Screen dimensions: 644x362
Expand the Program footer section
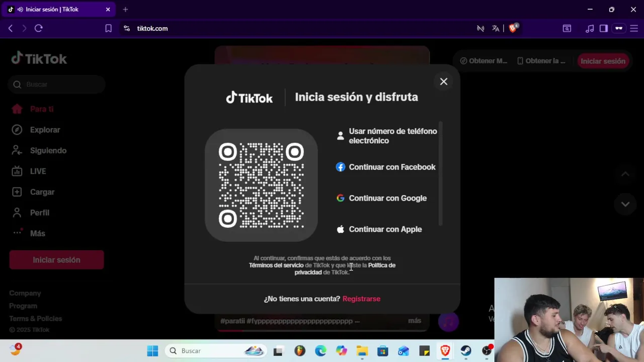(23, 306)
